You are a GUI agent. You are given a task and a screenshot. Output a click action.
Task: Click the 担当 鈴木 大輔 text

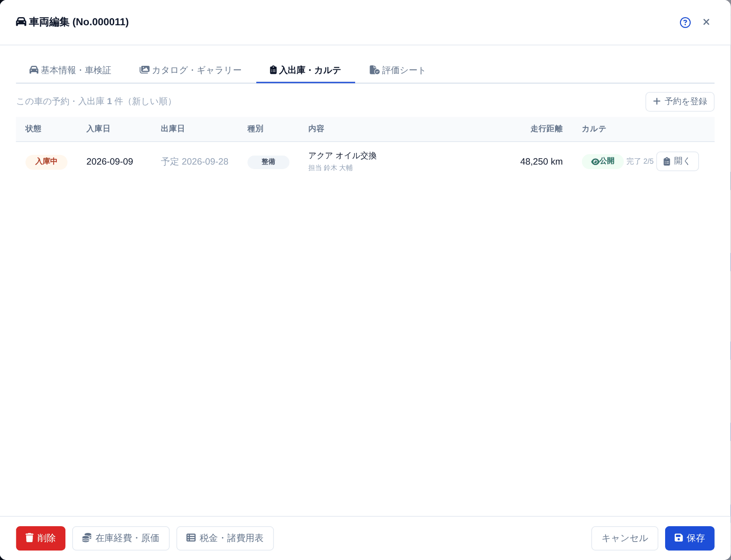pyautogui.click(x=330, y=168)
